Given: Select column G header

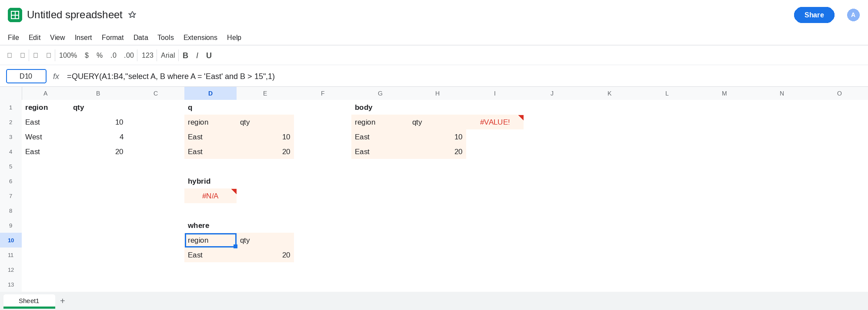Looking at the screenshot, I should (380, 93).
